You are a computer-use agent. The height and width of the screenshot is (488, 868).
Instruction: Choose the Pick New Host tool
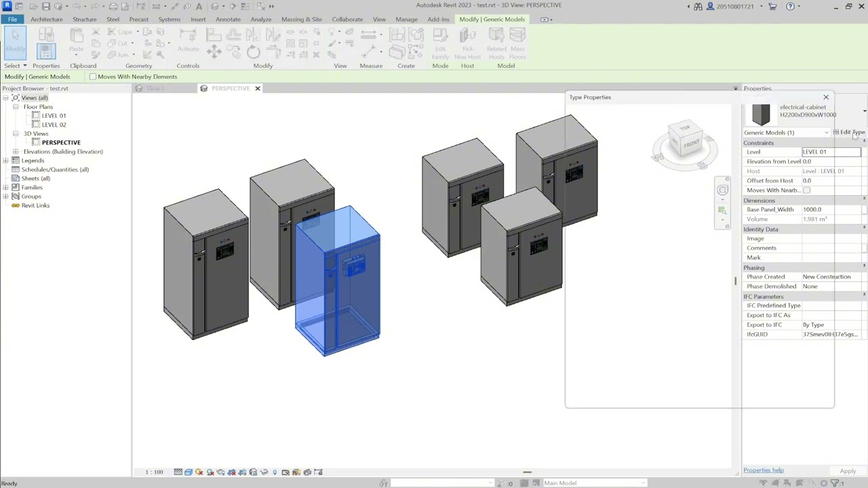pos(468,43)
